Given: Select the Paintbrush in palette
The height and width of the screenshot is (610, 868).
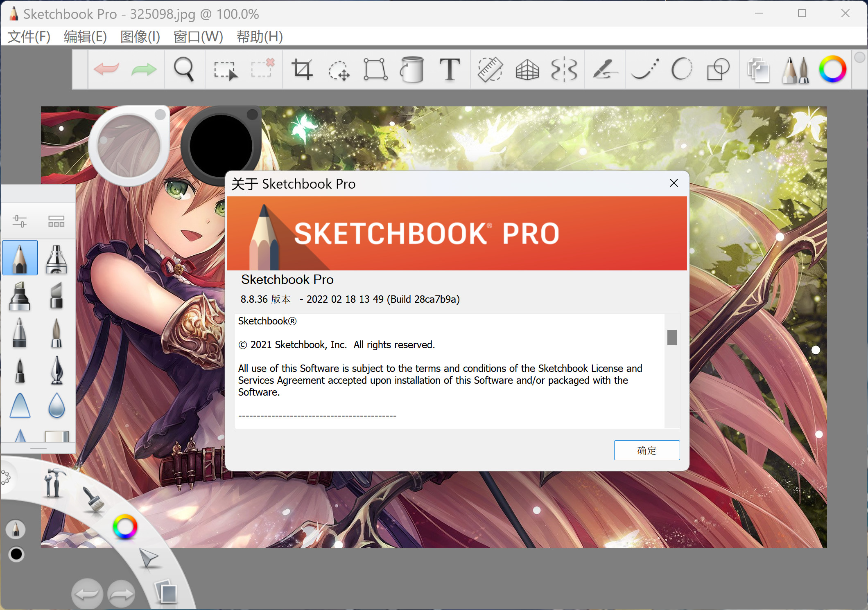Looking at the screenshot, I should [57, 333].
